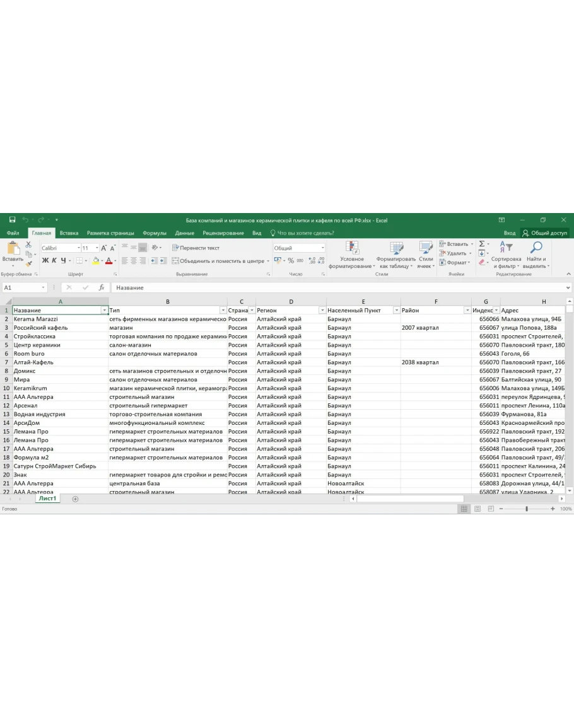The height and width of the screenshot is (728, 574).
Task: Open filter dropdown for Название column
Action: point(104,310)
